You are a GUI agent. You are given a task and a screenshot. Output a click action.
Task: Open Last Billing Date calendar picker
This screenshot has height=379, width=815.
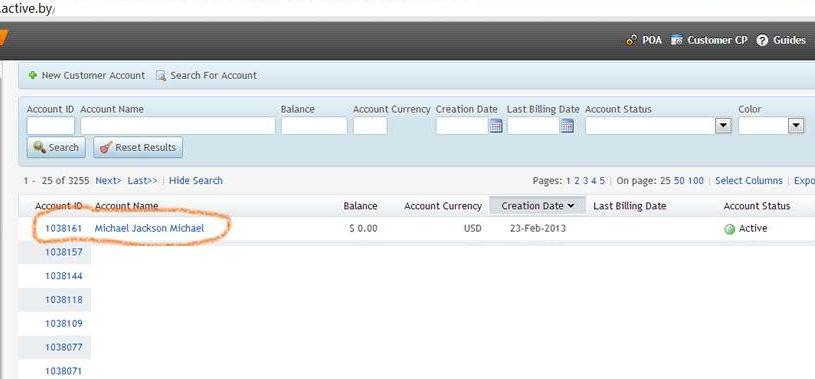(x=567, y=126)
